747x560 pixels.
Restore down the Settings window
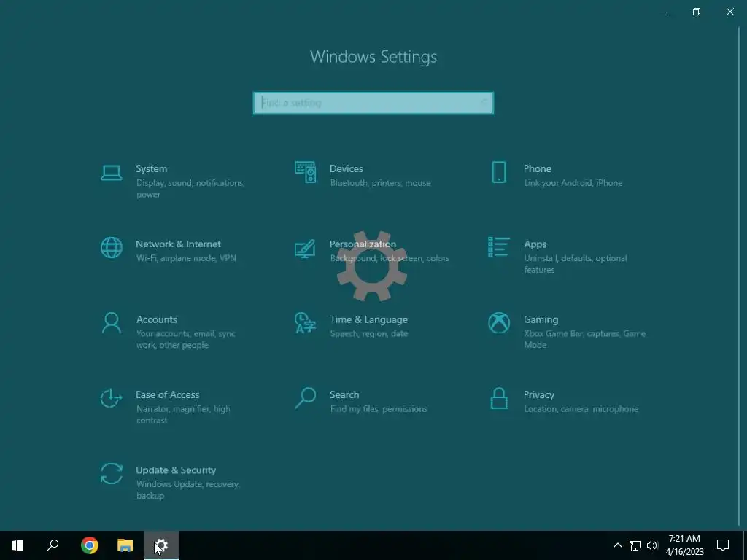point(697,12)
